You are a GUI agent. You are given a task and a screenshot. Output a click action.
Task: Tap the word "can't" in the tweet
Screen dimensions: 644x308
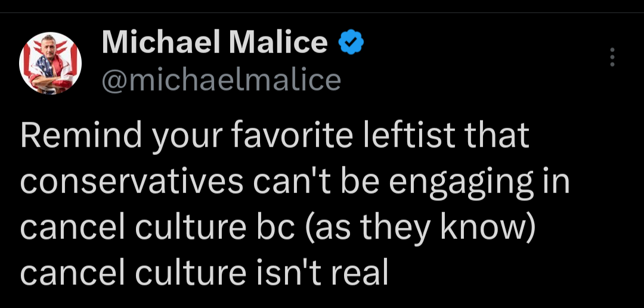289,183
